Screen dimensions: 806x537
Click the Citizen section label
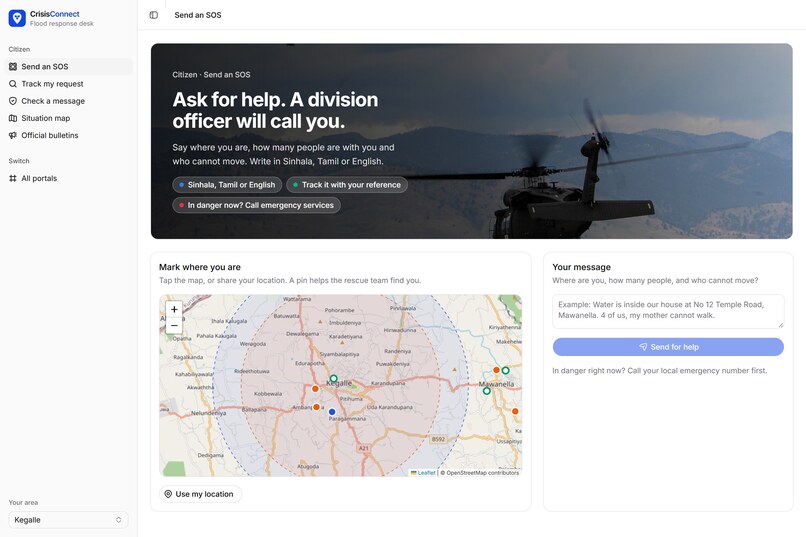19,49
